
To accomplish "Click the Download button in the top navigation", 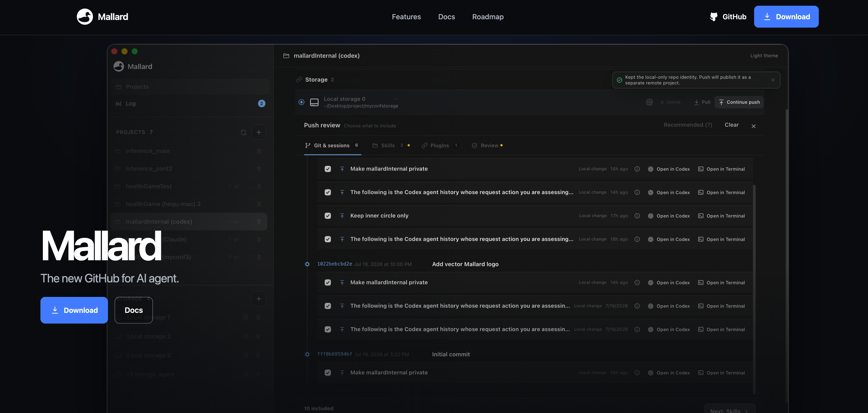I will pyautogui.click(x=786, y=16).
